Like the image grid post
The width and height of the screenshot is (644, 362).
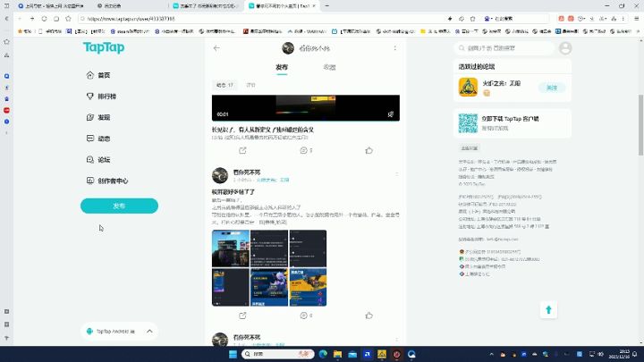click(x=369, y=316)
